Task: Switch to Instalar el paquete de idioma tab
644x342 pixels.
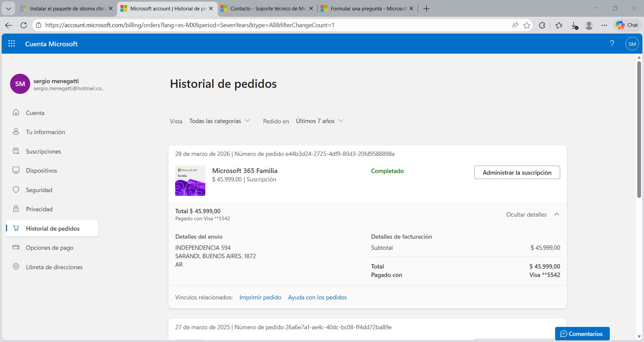Action: [x=66, y=9]
